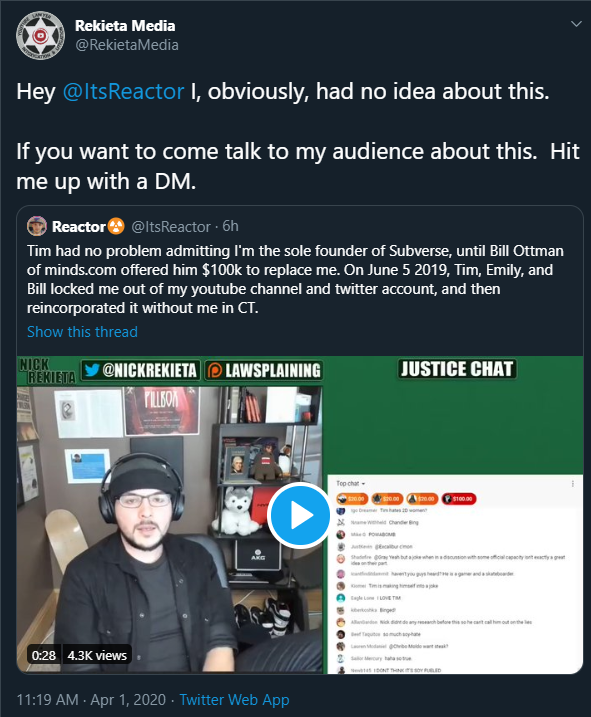Select the first $20.00 super chat chip

(352, 498)
